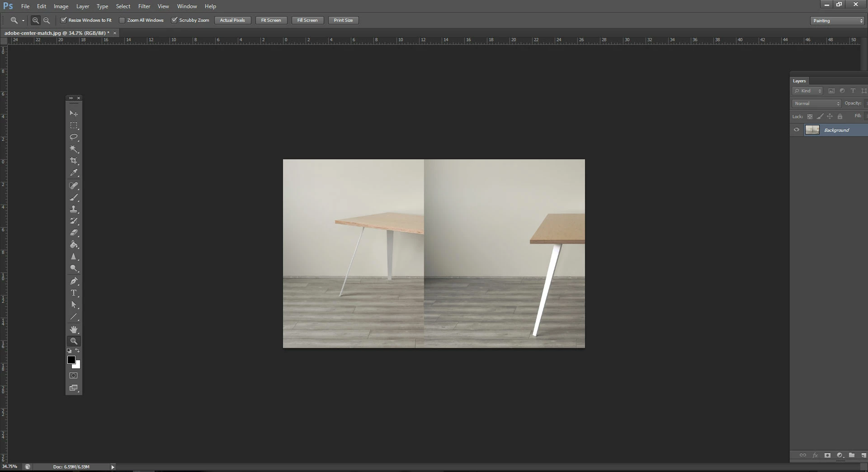Swap foreground and background colors
868x472 pixels.
(x=77, y=350)
